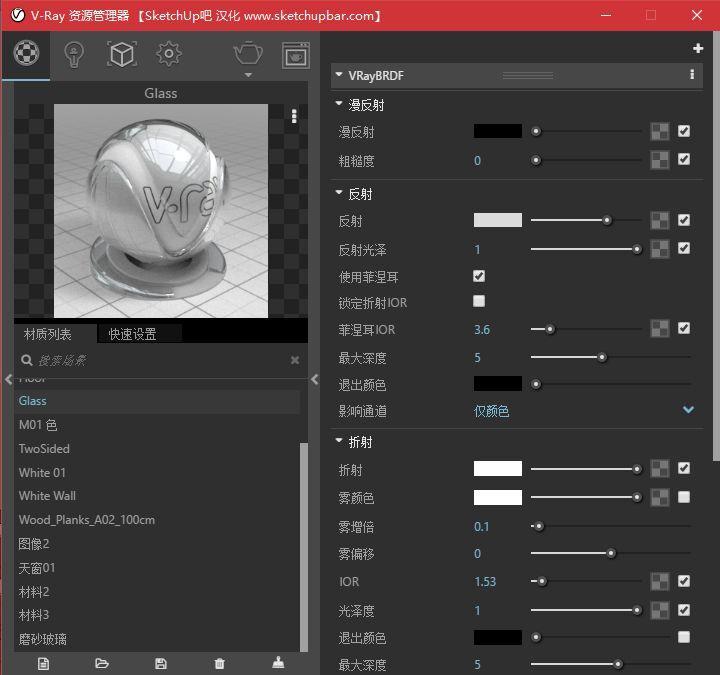Open the 反射 gray color swatch
The image size is (720, 675).
(498, 220)
